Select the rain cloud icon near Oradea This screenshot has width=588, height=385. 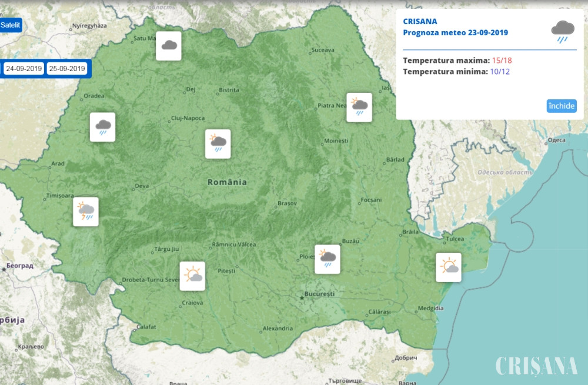[102, 127]
